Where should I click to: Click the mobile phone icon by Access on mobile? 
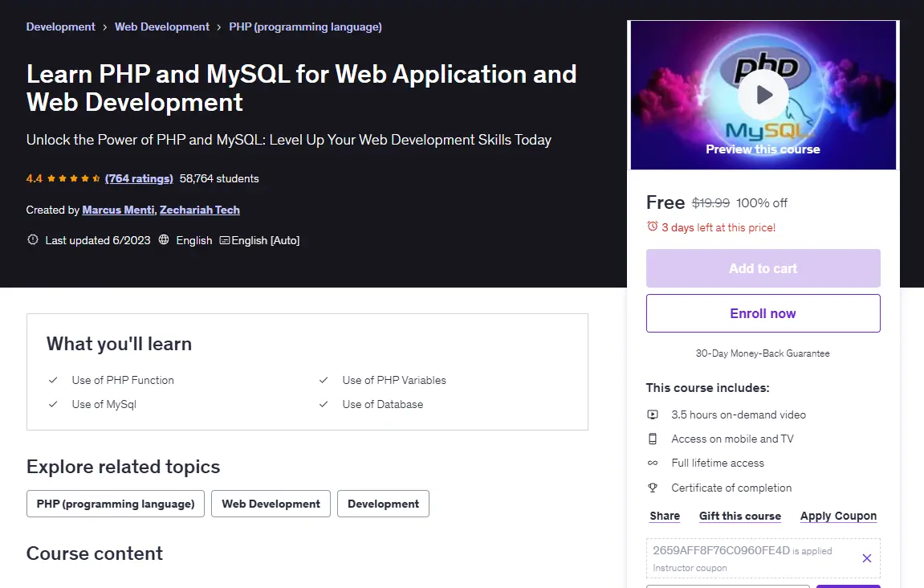653,439
